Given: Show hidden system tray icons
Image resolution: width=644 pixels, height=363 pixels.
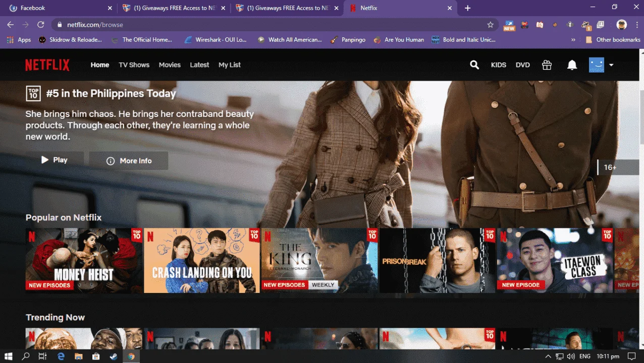Looking at the screenshot, I should 548,356.
